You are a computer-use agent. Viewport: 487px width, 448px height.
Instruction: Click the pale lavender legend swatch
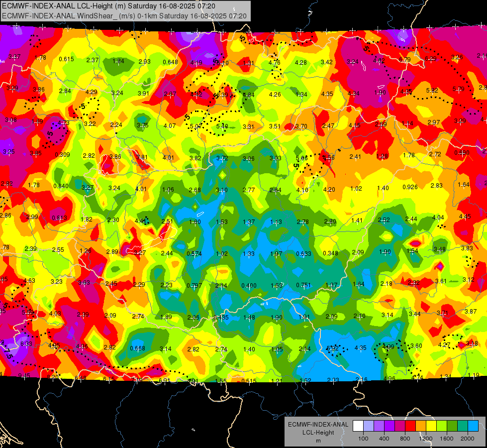point(368,426)
